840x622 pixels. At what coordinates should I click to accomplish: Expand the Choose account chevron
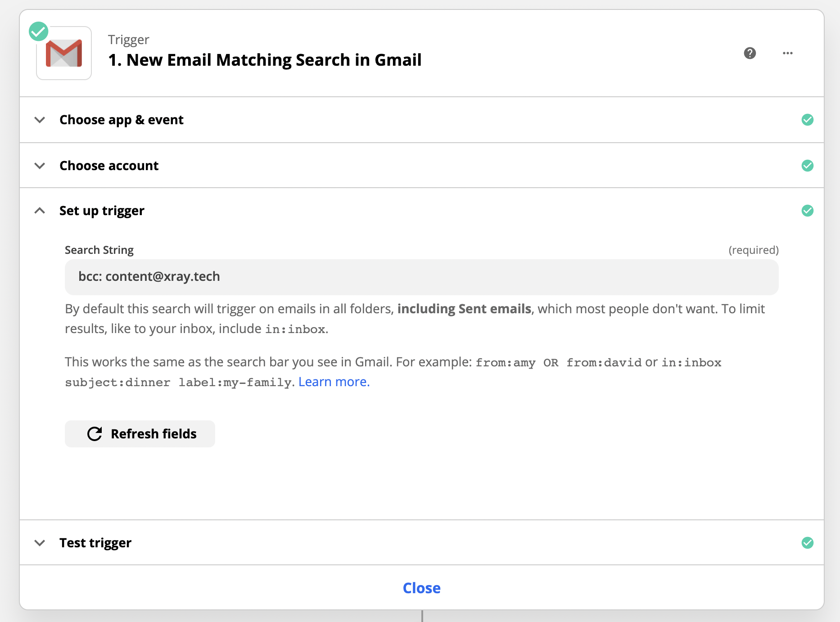[40, 166]
